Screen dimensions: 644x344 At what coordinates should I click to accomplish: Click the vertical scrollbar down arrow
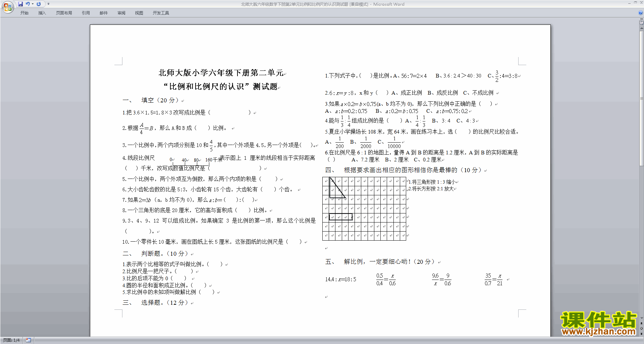pos(642,318)
